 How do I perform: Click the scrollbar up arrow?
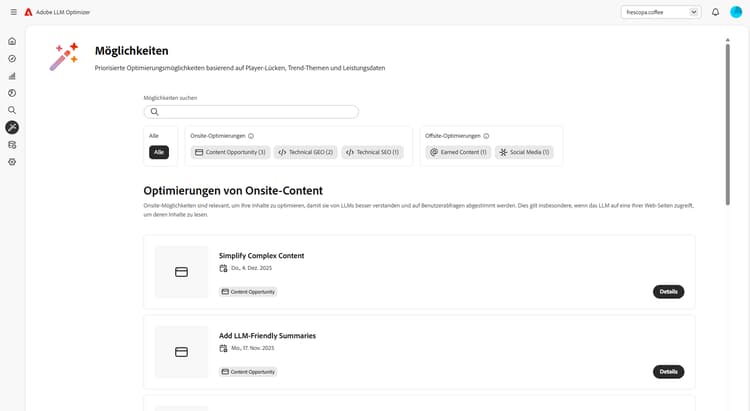coord(728,40)
